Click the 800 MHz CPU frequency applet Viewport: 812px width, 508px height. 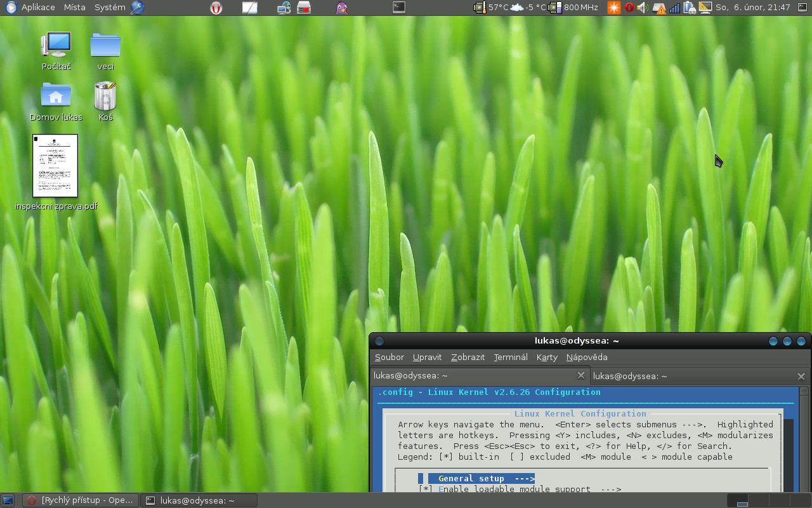click(x=573, y=8)
